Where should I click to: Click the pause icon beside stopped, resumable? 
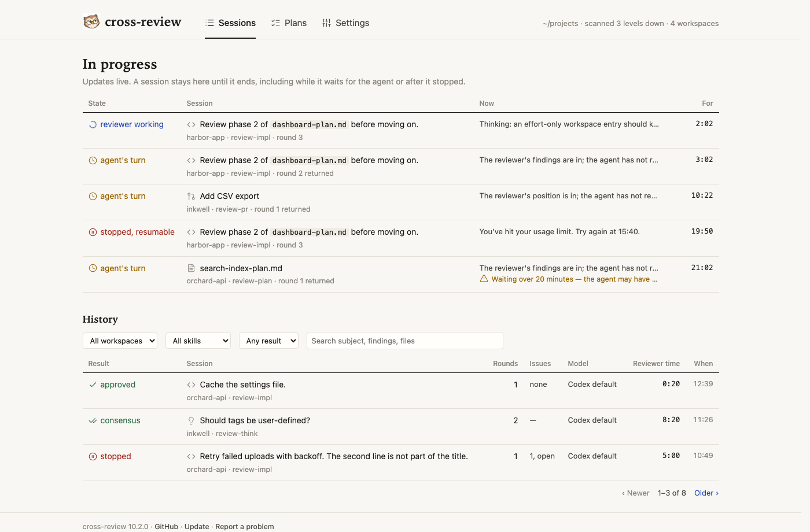pos(93,232)
